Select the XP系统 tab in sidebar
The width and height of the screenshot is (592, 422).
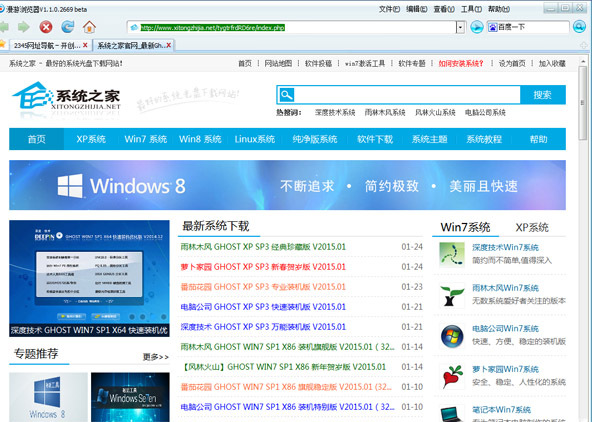[x=532, y=227]
